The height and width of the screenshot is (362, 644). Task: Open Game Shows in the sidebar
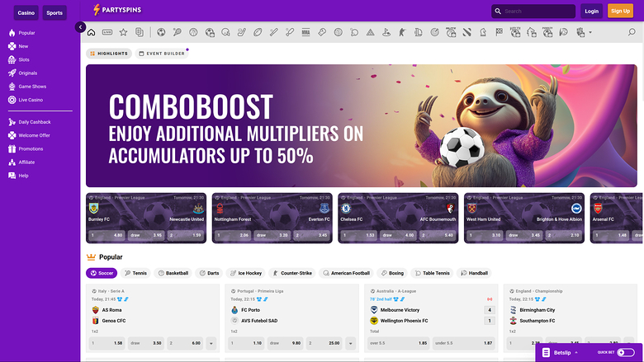tap(32, 86)
